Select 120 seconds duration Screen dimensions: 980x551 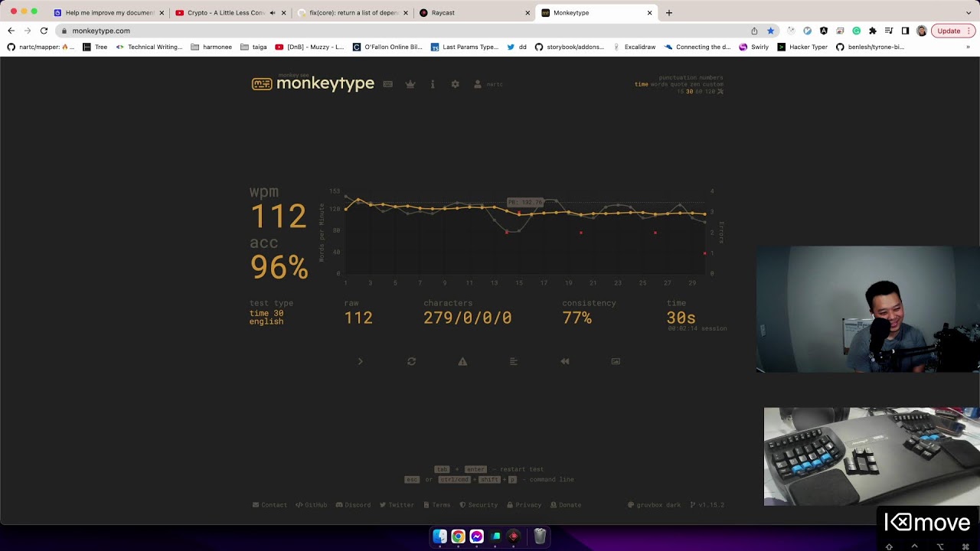(710, 91)
